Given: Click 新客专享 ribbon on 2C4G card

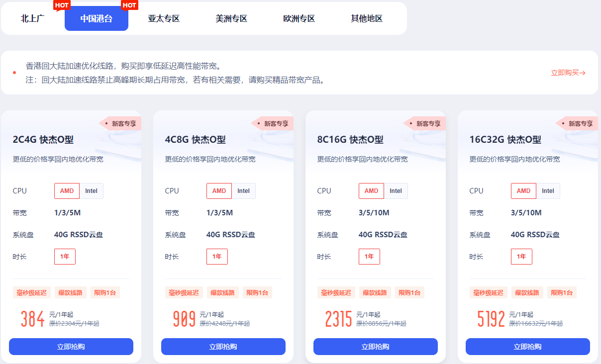Looking at the screenshot, I should (120, 123).
